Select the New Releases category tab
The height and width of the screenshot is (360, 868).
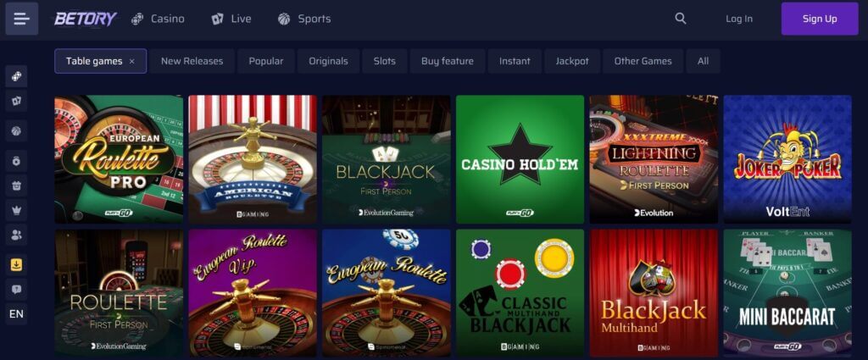pos(192,61)
